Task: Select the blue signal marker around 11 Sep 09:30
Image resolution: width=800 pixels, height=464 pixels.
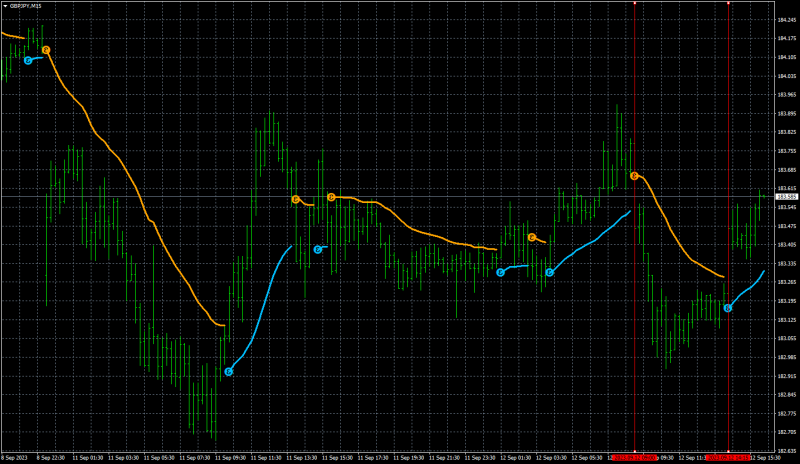Action: click(229, 372)
